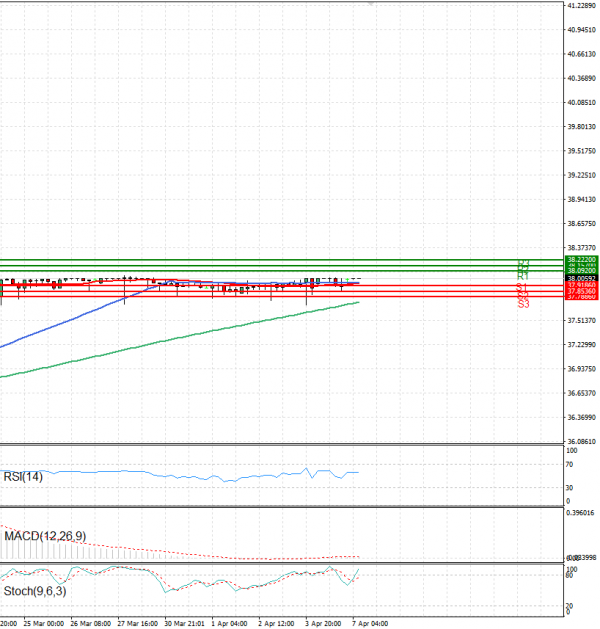This screenshot has height=629, width=600.
Task: Select the 38.09200 green resistance price tag
Action: point(582,271)
